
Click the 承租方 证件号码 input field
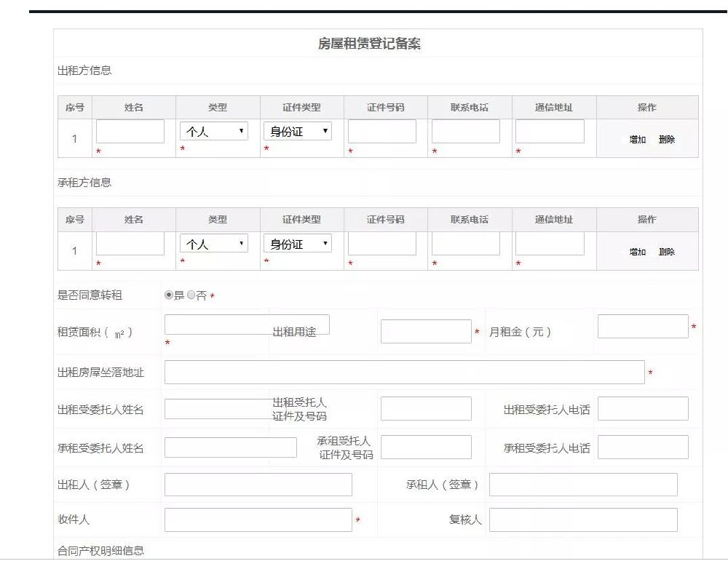pos(384,244)
